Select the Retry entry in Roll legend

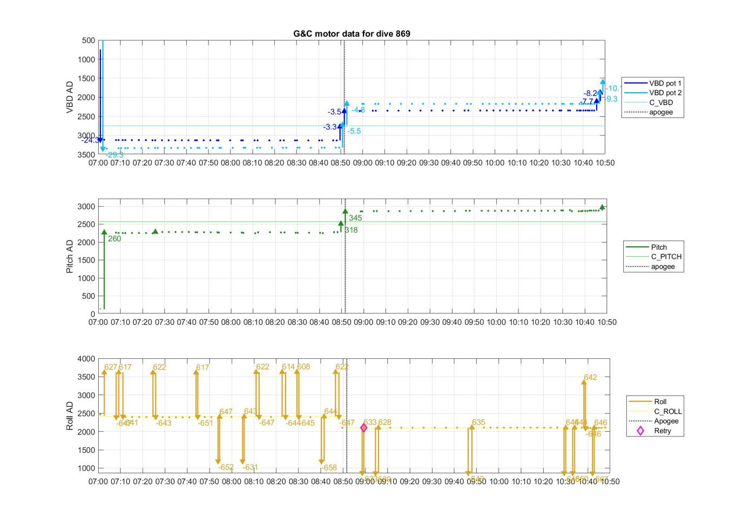[655, 431]
